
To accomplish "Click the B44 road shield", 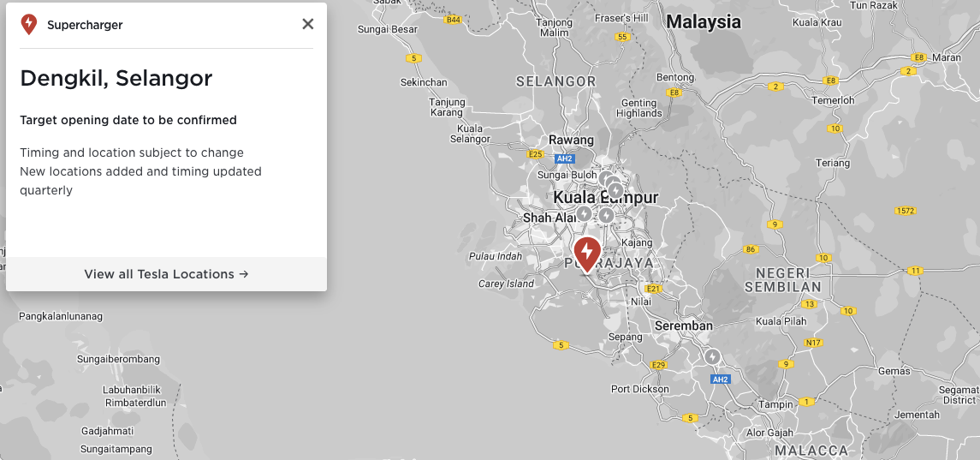I will (x=453, y=20).
